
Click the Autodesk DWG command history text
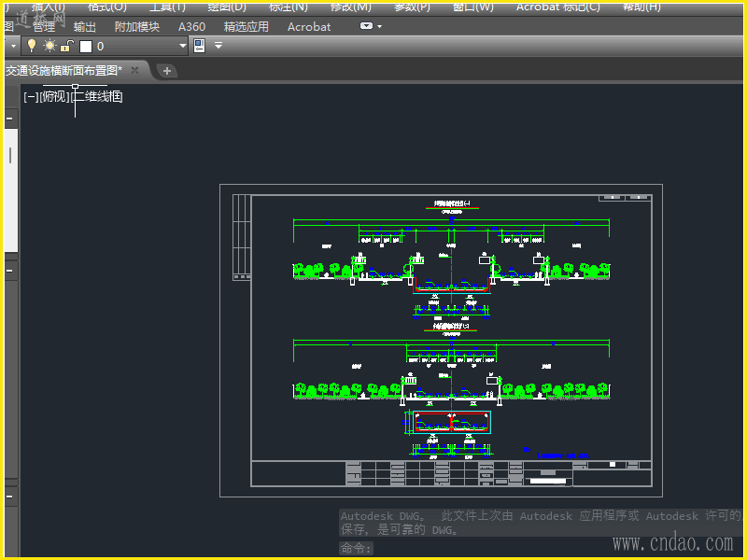(541, 523)
